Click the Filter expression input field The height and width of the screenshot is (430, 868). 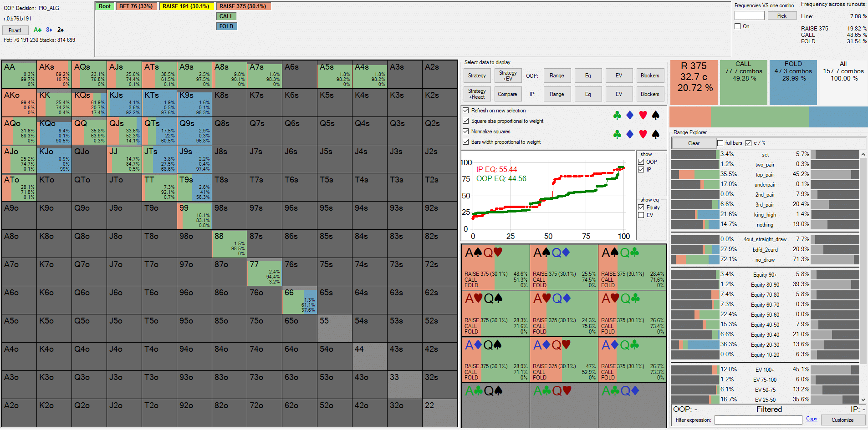[x=758, y=420]
